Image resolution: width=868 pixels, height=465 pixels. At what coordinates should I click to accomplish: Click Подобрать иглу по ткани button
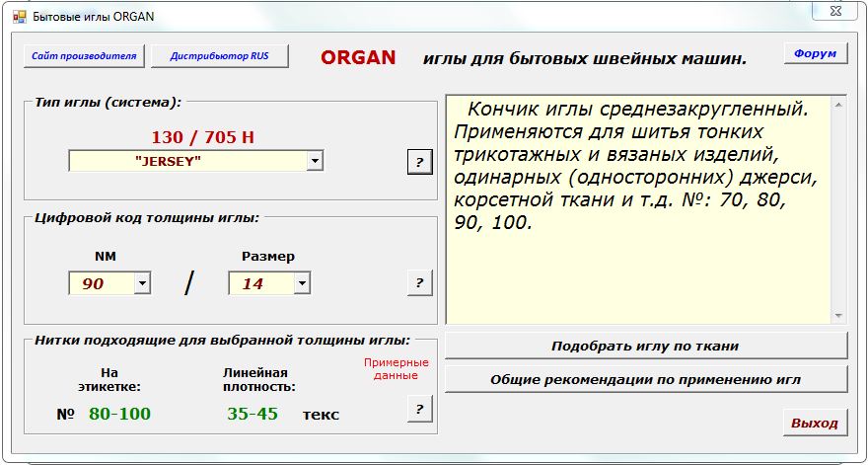point(646,346)
